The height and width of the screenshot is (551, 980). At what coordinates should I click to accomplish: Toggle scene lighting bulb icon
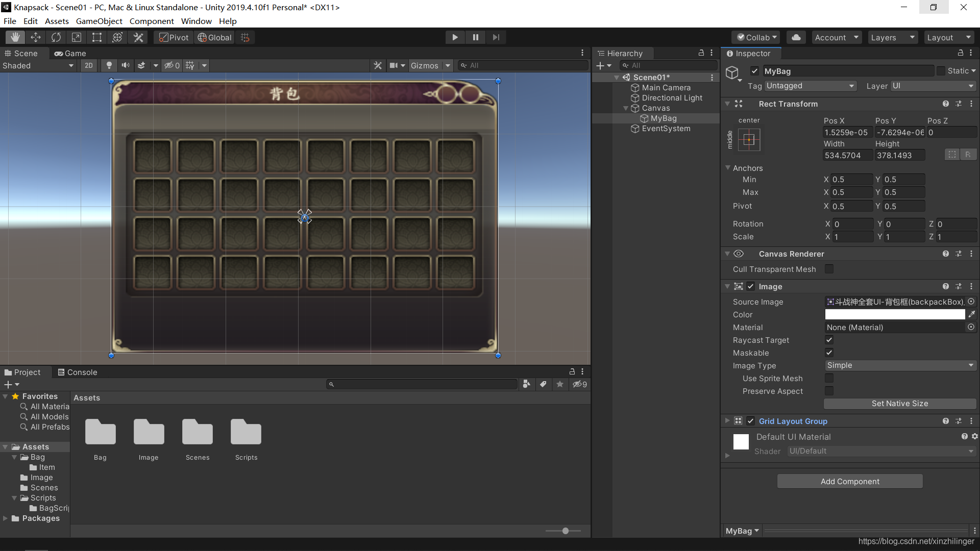[109, 65]
